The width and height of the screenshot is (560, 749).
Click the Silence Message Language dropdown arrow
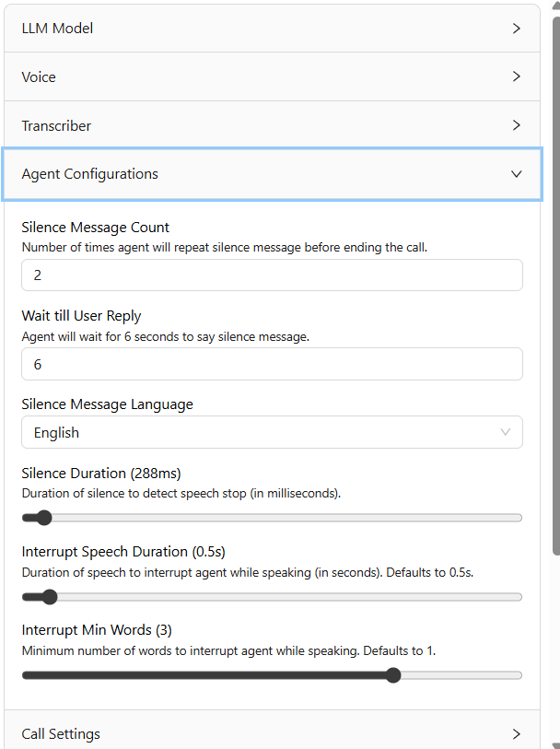(505, 432)
